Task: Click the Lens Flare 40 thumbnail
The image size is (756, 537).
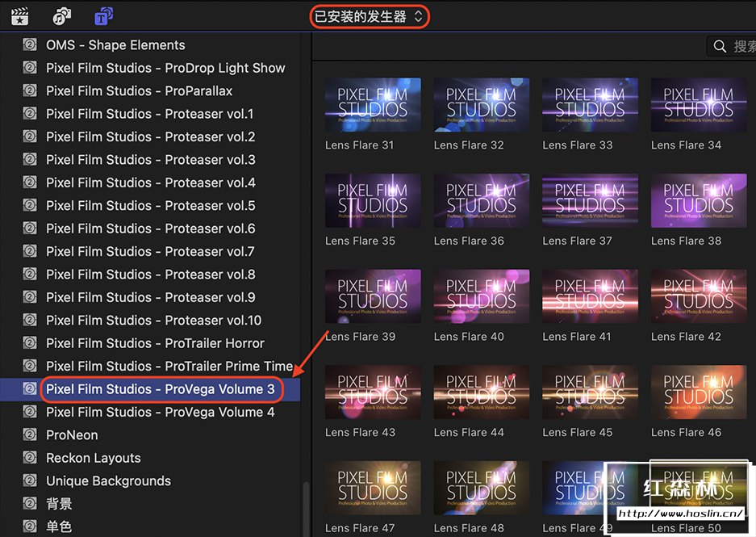Action: click(x=481, y=296)
